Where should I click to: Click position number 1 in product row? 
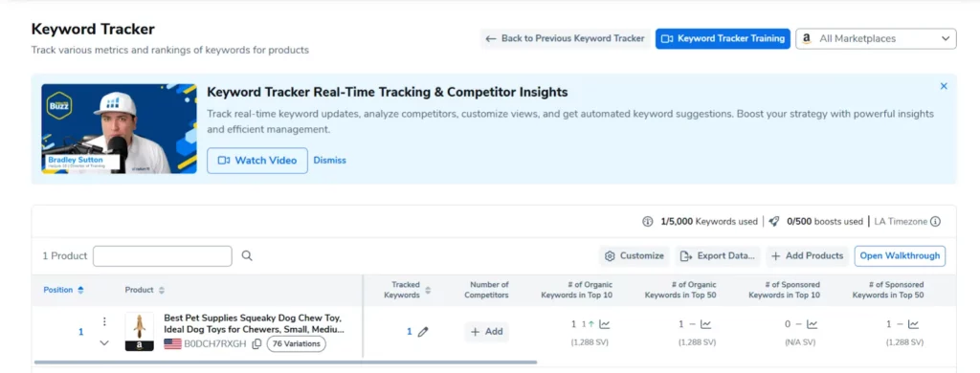click(x=80, y=332)
